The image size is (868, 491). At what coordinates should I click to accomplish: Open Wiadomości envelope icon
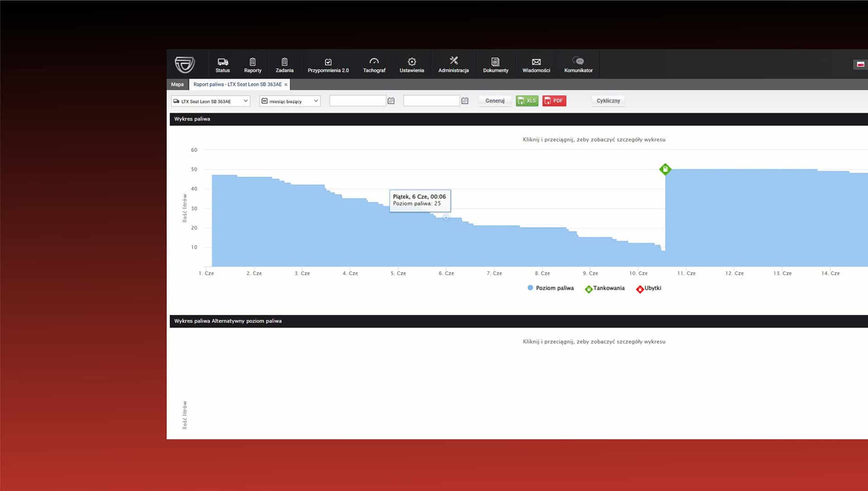(x=536, y=62)
